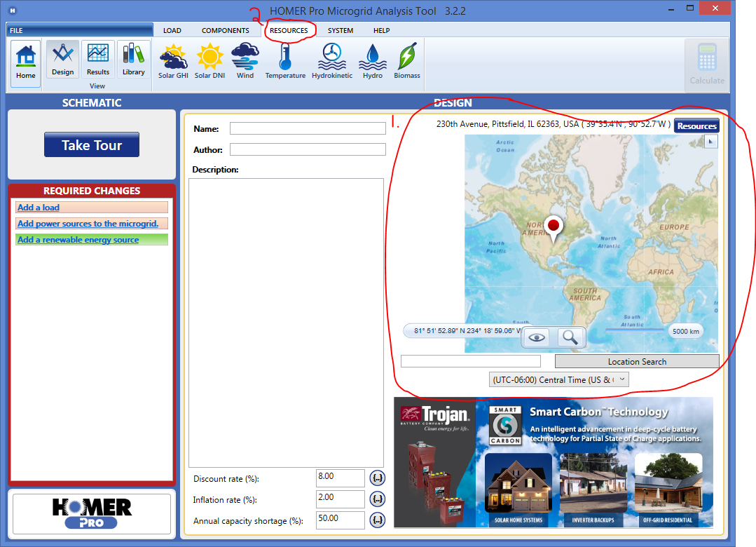Expand the map corner arrow control
Viewport: 756px width, 547px height.
710,142
